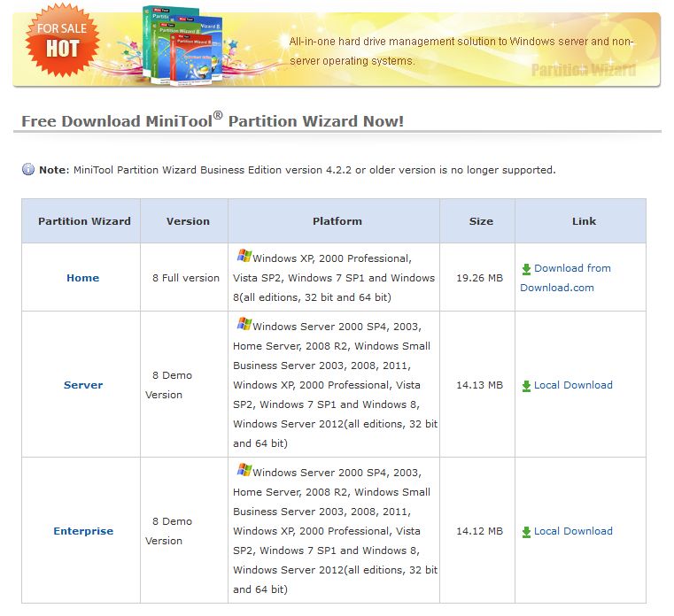Click Local Download for Server edition

(573, 385)
